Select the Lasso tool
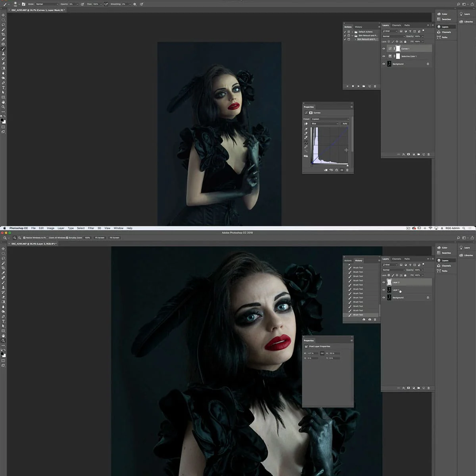The height and width of the screenshot is (476, 476). 3,257
